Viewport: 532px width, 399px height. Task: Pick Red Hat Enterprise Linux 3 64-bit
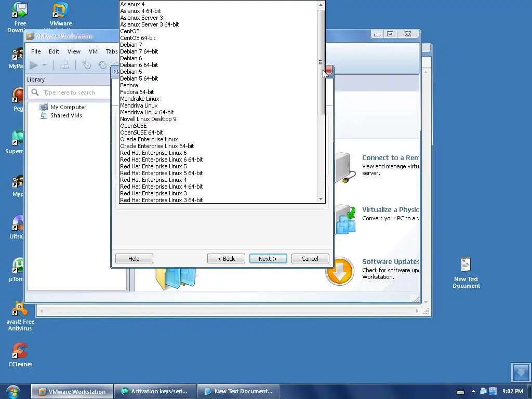(x=218, y=200)
